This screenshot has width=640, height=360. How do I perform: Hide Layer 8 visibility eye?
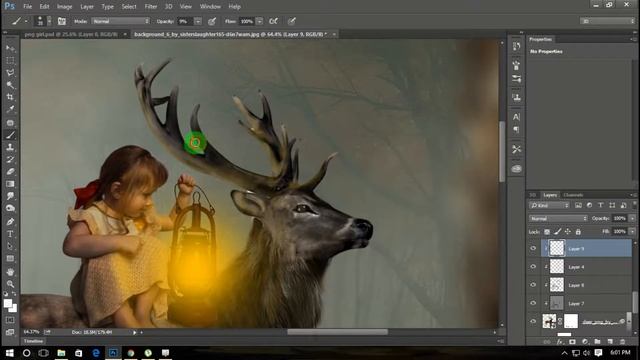point(533,285)
